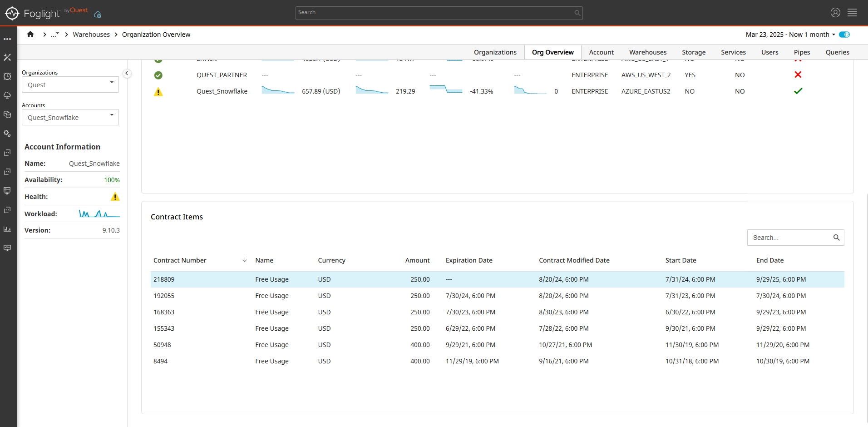Open the gears settings sidebar icon
Image resolution: width=868 pixels, height=427 pixels.
point(7,134)
